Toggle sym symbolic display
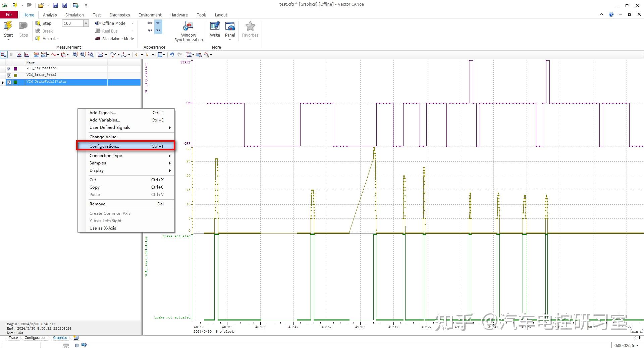This screenshot has height=348, width=644. coord(150,30)
